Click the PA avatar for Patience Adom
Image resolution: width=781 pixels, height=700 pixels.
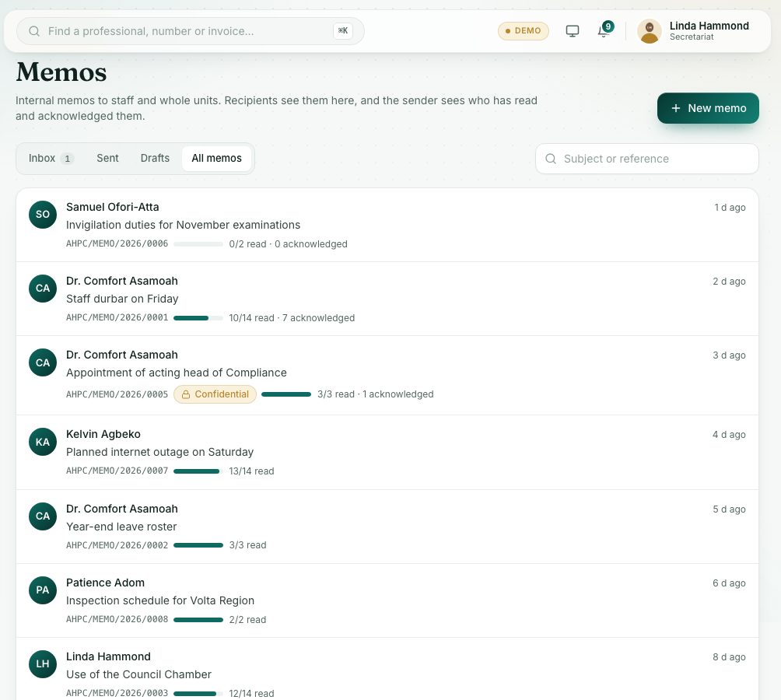pyautogui.click(x=43, y=590)
